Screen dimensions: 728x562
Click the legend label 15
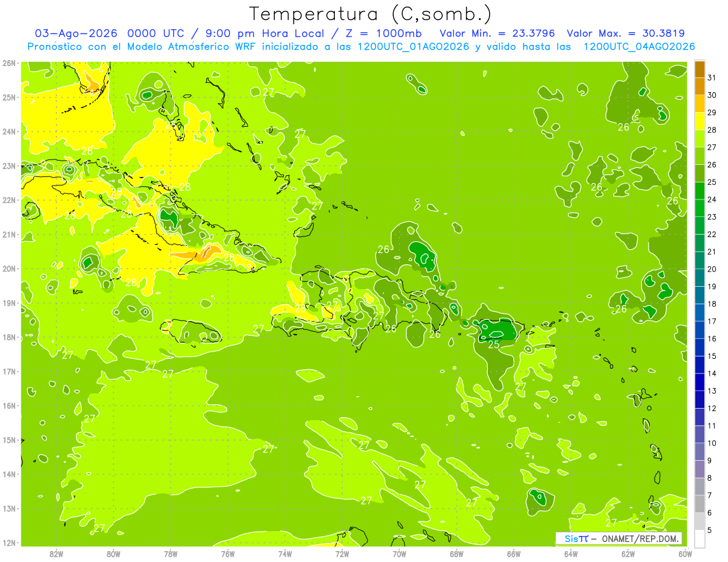pos(712,356)
